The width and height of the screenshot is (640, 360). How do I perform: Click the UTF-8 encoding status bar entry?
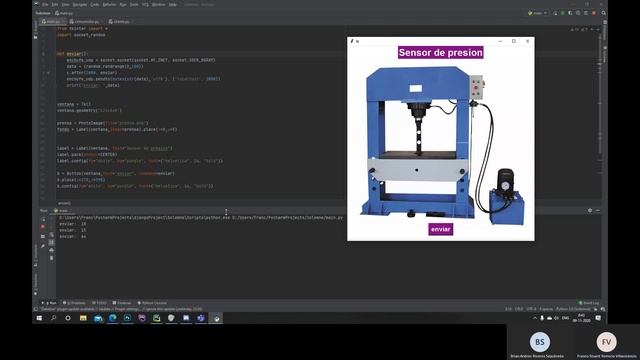531,309
